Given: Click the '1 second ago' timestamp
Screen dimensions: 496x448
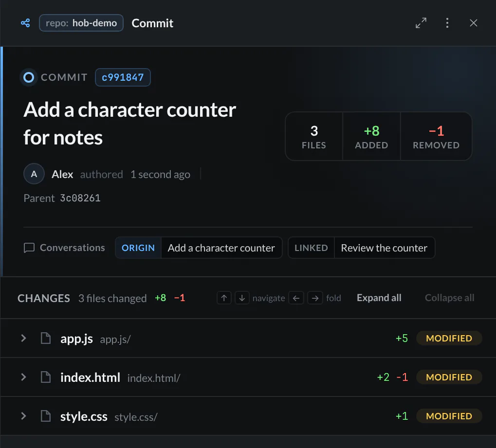Looking at the screenshot, I should point(160,175).
